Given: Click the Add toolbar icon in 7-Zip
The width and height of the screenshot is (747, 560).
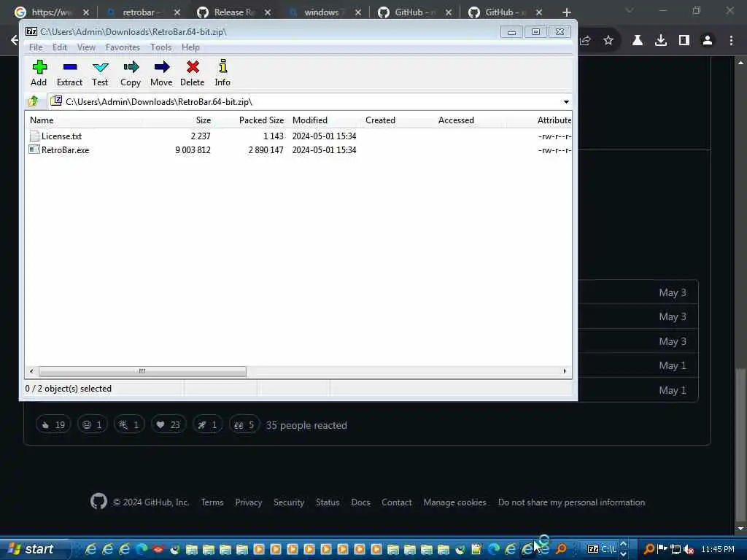Looking at the screenshot, I should pyautogui.click(x=39, y=67).
